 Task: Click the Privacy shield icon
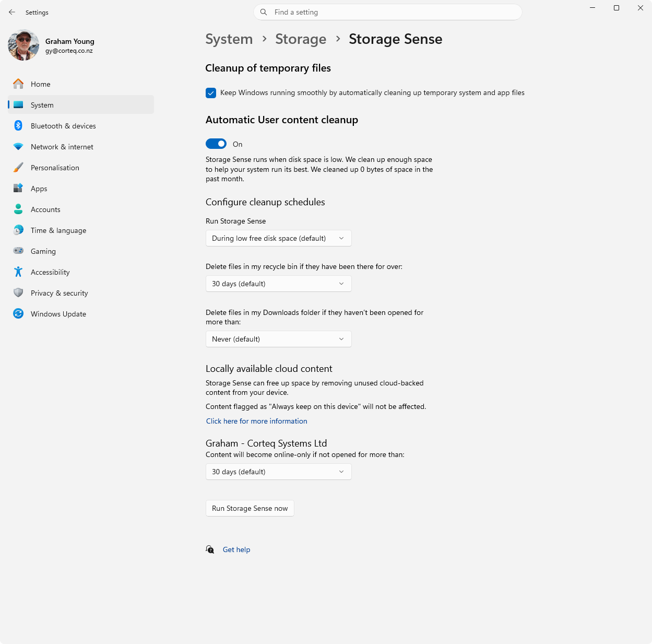(18, 292)
